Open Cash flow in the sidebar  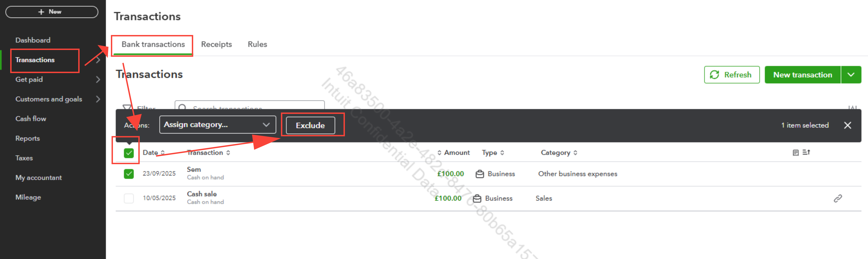(x=31, y=119)
